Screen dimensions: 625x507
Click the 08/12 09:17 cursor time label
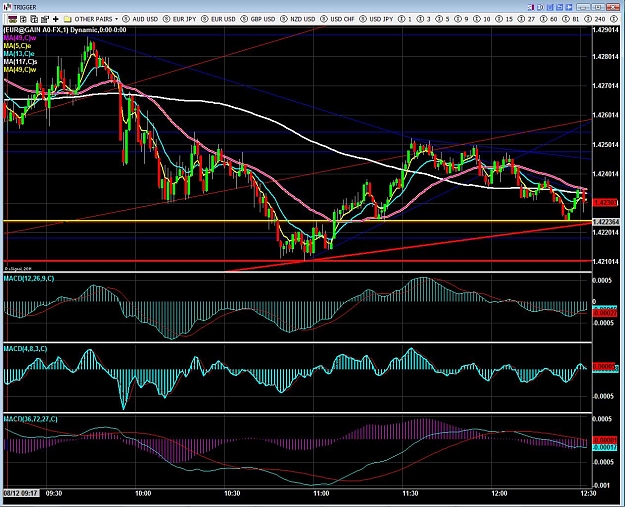tap(21, 493)
